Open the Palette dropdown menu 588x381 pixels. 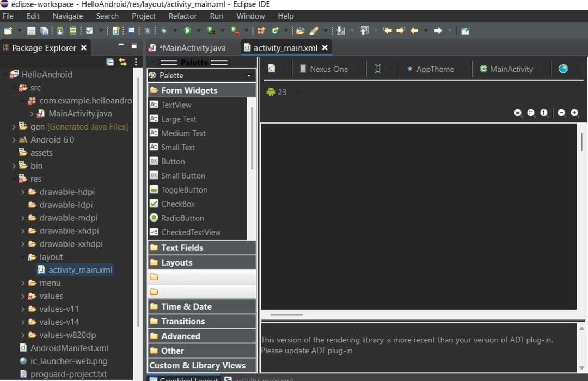(x=201, y=75)
